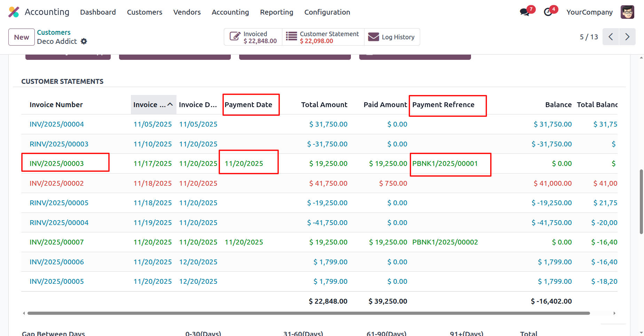644x336 pixels.
Task: Expand the Vendors menu
Action: (187, 12)
